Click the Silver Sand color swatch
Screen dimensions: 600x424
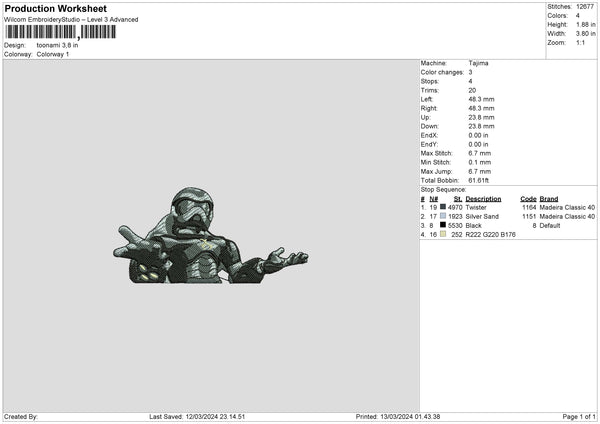443,216
